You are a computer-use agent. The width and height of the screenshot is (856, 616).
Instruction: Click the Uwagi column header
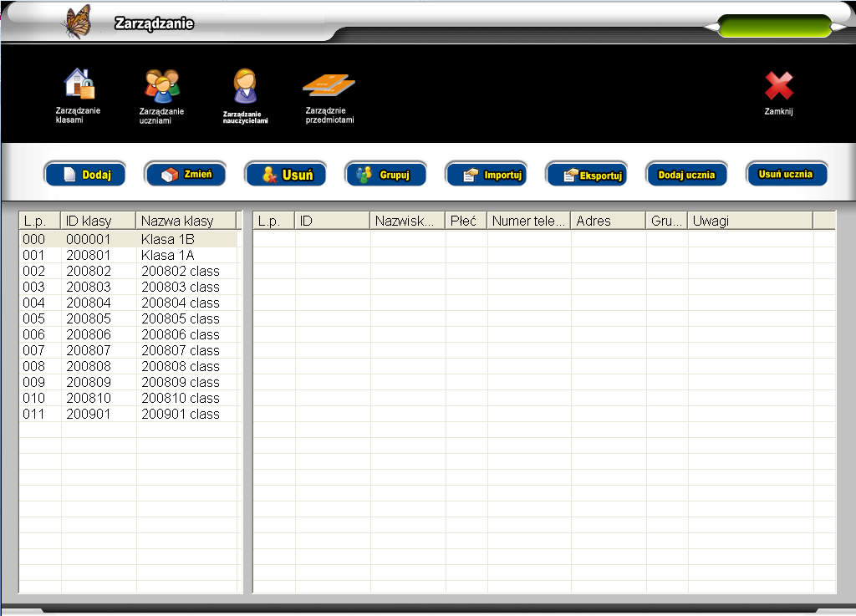(x=750, y=221)
